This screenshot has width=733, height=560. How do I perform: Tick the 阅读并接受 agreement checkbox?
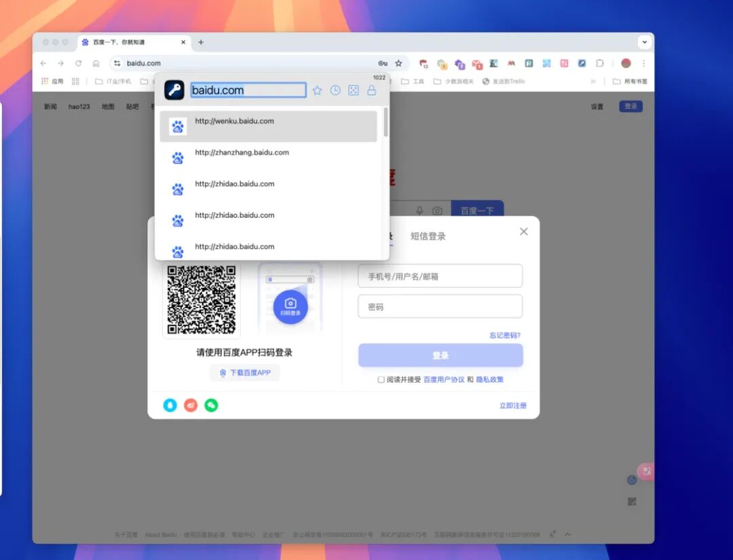(x=381, y=379)
